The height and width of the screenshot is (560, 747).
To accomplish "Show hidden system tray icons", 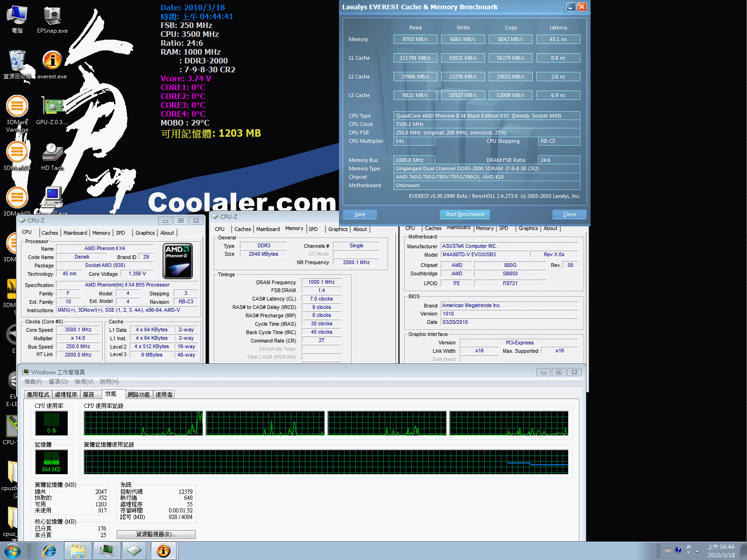I will click(x=698, y=551).
